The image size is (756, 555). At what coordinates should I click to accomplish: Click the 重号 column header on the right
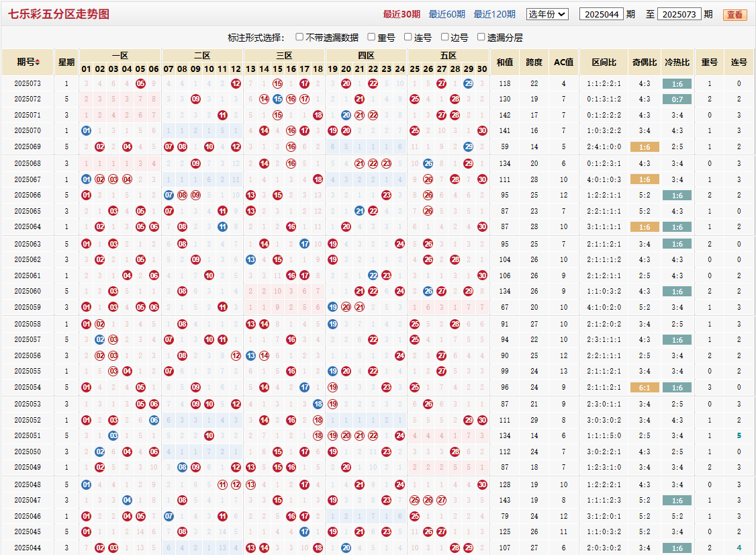(x=709, y=62)
